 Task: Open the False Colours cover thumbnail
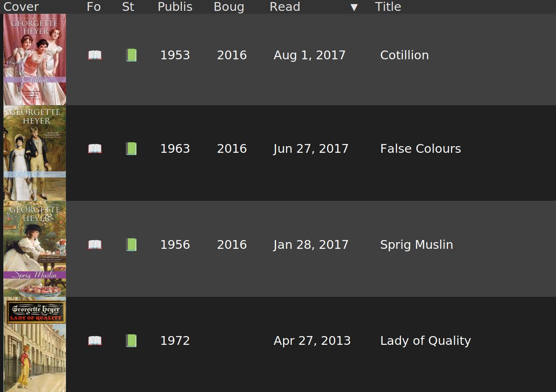[35, 153]
